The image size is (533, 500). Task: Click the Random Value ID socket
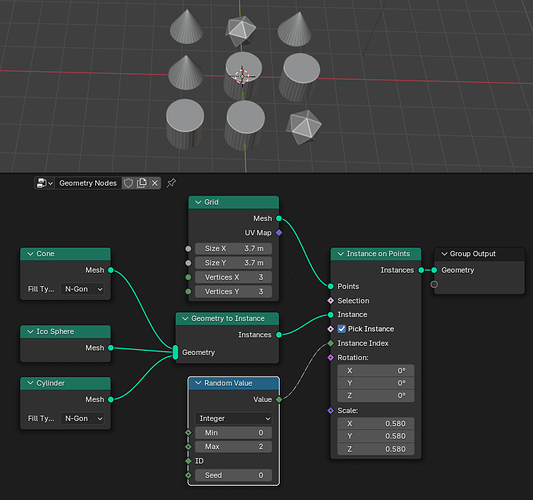point(188,461)
